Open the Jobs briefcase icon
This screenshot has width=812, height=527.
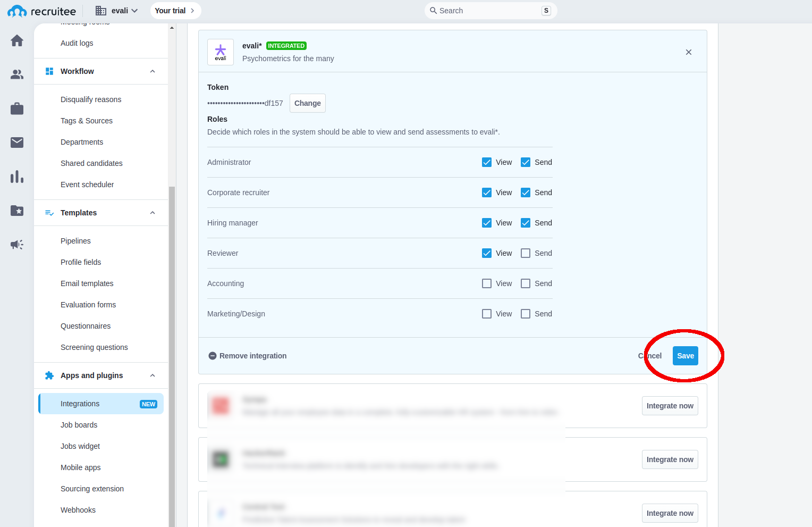17,108
